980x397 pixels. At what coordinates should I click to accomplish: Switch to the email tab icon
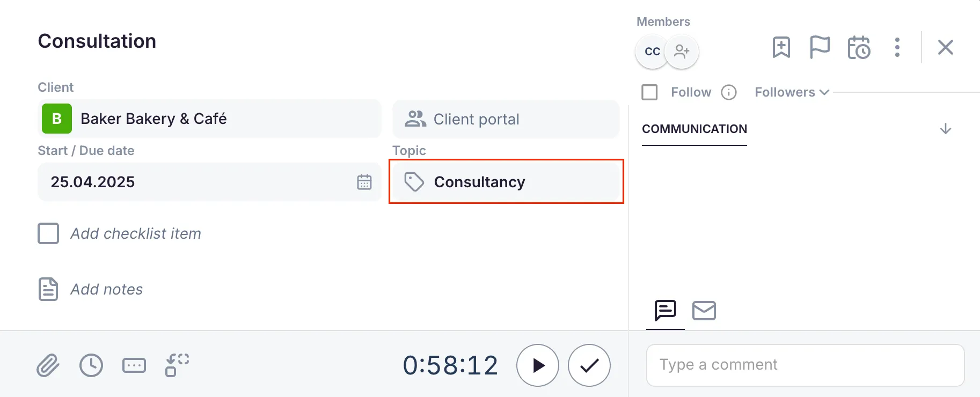(x=704, y=311)
